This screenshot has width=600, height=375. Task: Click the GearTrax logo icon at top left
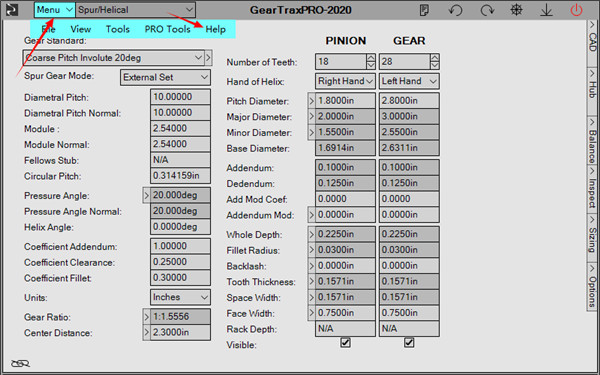point(12,10)
